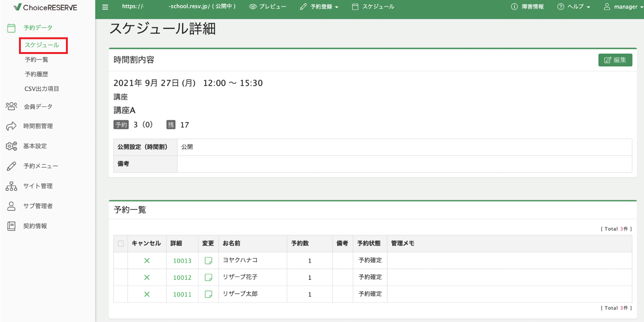Open the ヘルプ dropdown menu
The height and width of the screenshot is (322, 644).
click(574, 7)
